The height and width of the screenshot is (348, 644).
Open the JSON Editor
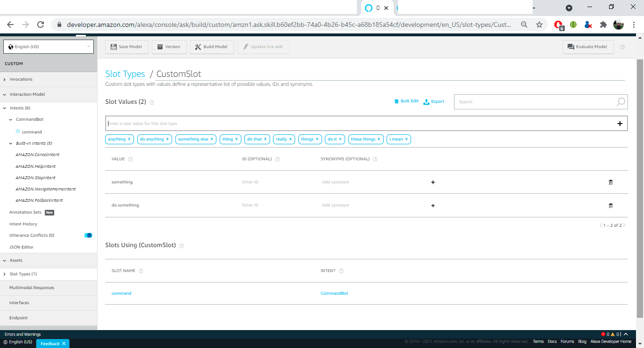click(22, 247)
